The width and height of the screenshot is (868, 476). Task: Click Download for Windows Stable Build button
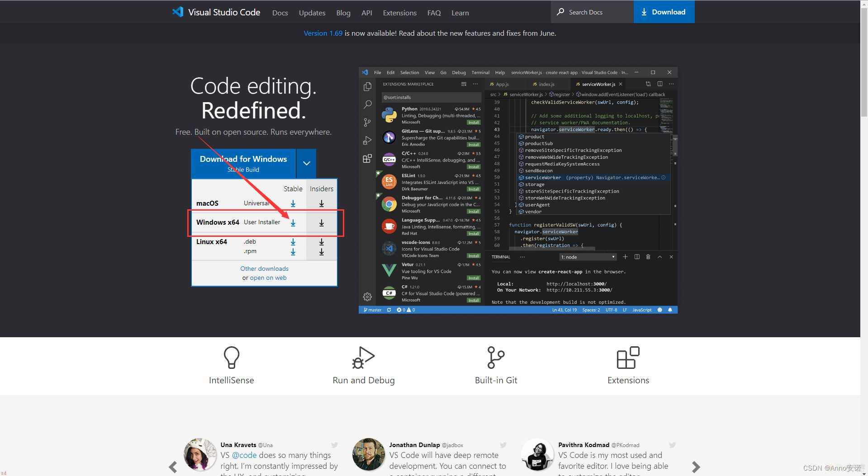(243, 163)
